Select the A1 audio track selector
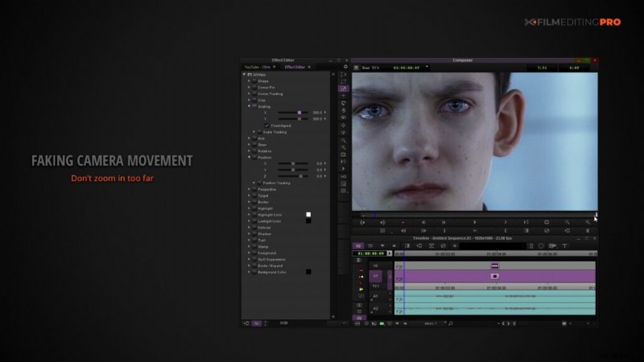 click(x=375, y=296)
